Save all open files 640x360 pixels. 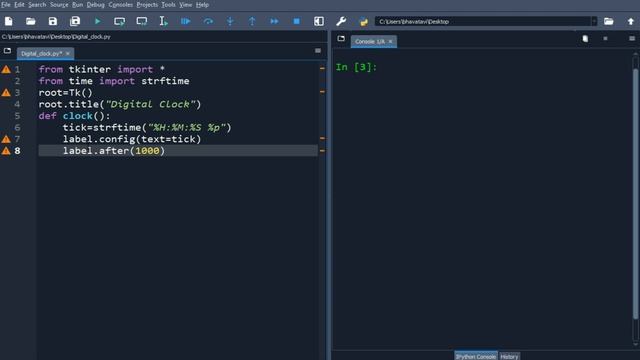(x=75, y=21)
